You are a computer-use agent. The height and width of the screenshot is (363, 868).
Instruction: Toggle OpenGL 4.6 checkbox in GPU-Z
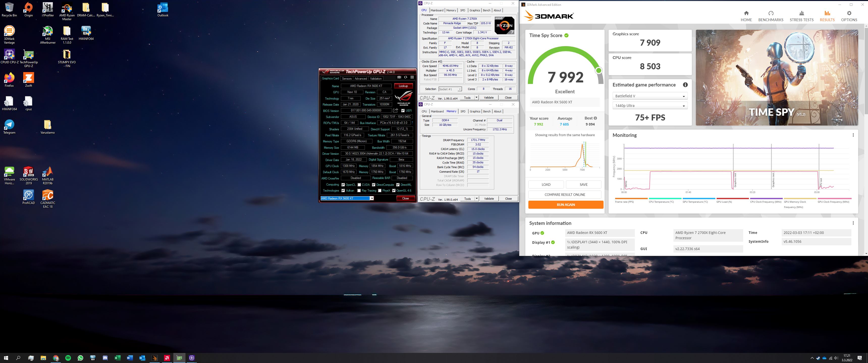[394, 191]
